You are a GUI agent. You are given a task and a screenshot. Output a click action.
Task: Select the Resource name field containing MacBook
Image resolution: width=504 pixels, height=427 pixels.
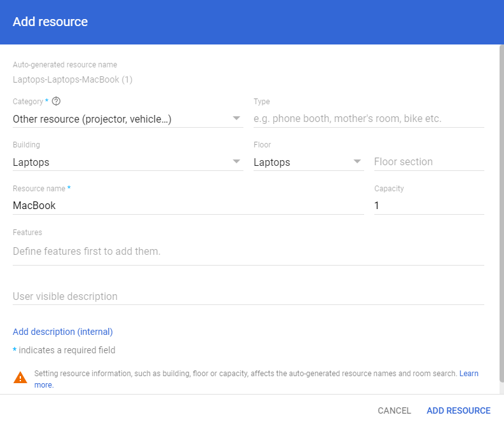tap(187, 205)
